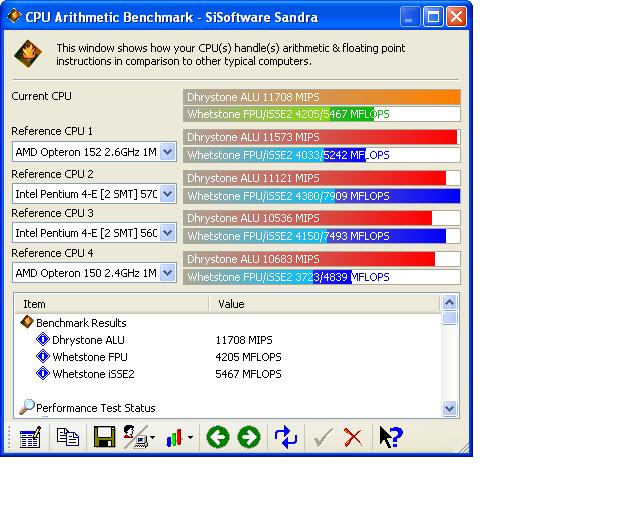Click Reference CPU 2 Whetstone 4380/7909 bar
The height and width of the screenshot is (512, 640).
pos(322,196)
